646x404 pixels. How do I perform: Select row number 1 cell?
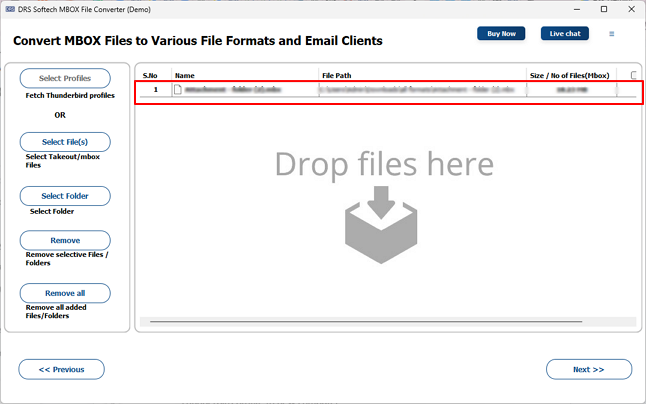(156, 89)
